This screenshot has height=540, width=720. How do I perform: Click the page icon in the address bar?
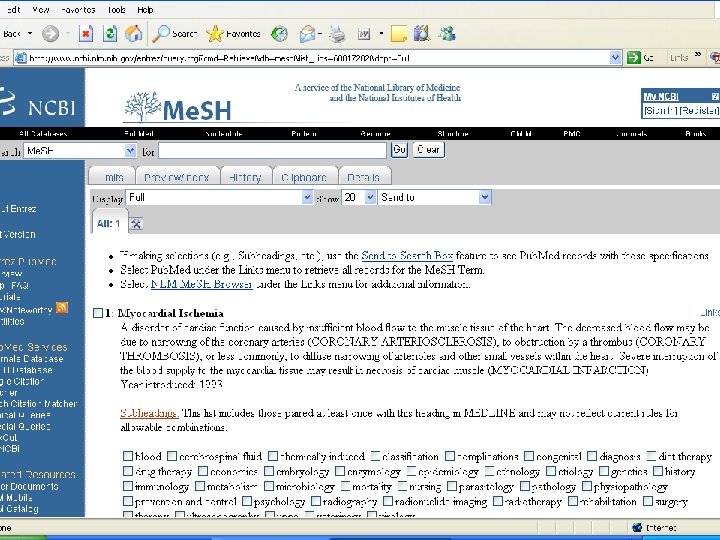21,58
